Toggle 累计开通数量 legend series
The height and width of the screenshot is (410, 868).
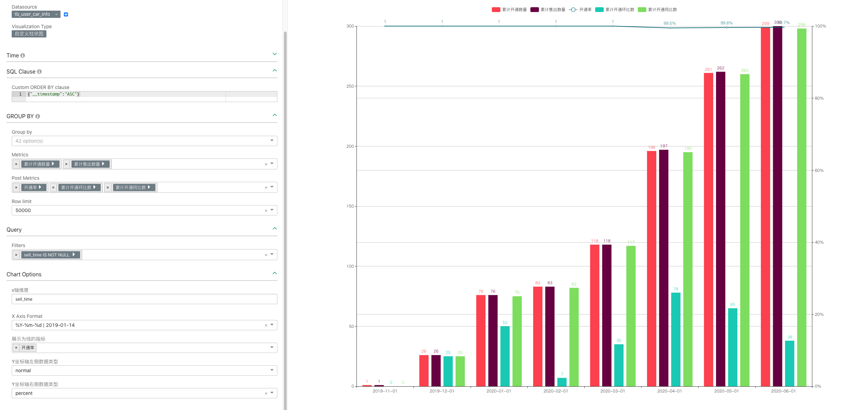[x=509, y=10]
